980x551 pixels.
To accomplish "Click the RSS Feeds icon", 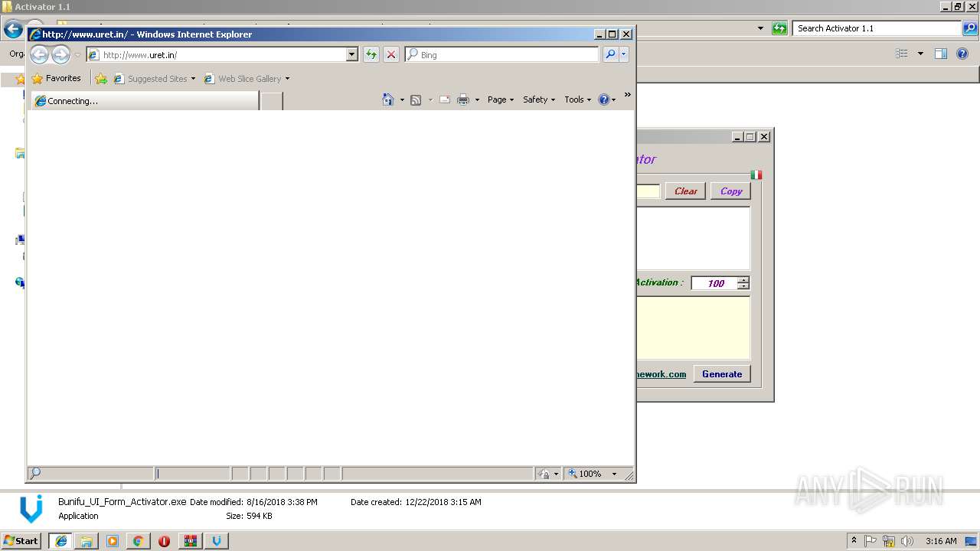I will (416, 99).
